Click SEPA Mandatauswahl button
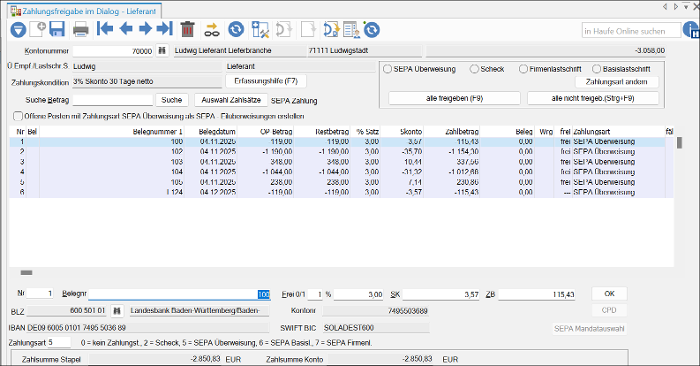The image size is (700, 366). (589, 329)
